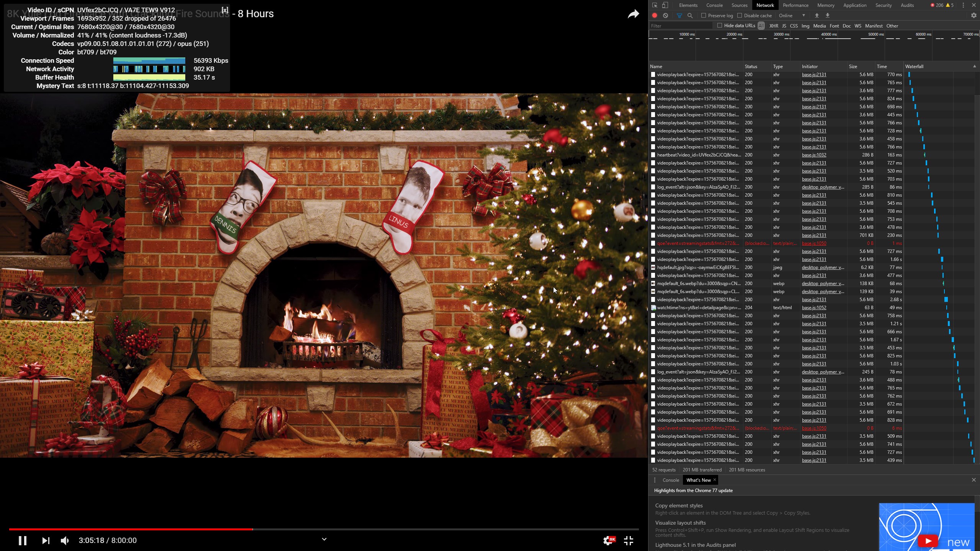Open network search with the magnifier icon
980x551 pixels.
pos(690,16)
